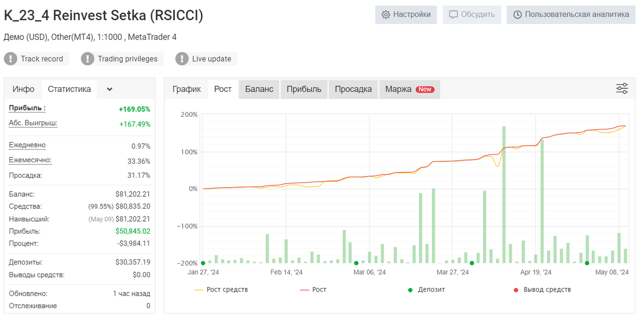Image resolution: width=644 pixels, height=318 pixels.
Task: Click the deposit marker at Jan 27, '24
Action: coord(203,263)
